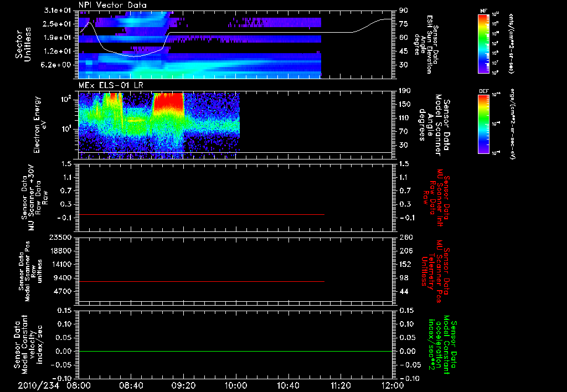Click the '12:00' time axis label
The height and width of the screenshot is (392, 567).
pos(393,386)
